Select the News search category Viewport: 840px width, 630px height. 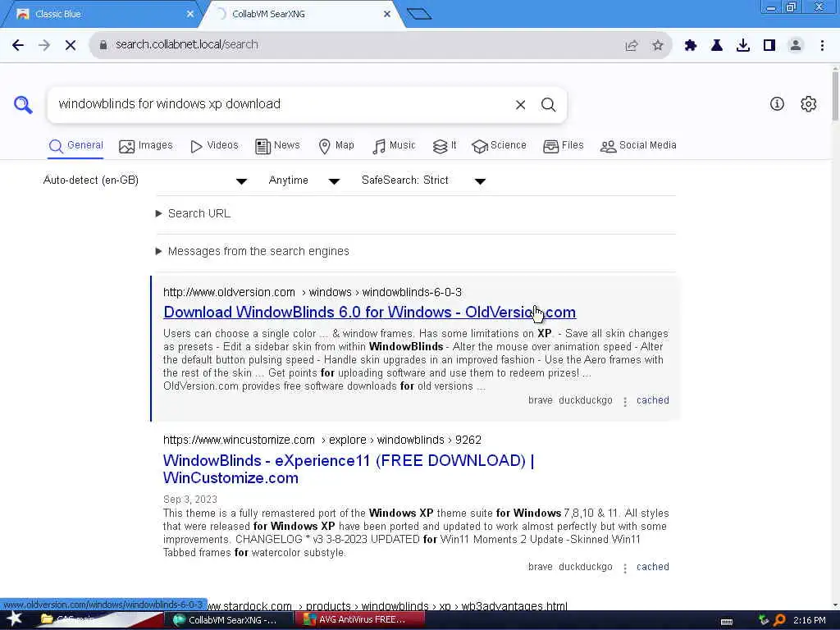pyautogui.click(x=277, y=146)
